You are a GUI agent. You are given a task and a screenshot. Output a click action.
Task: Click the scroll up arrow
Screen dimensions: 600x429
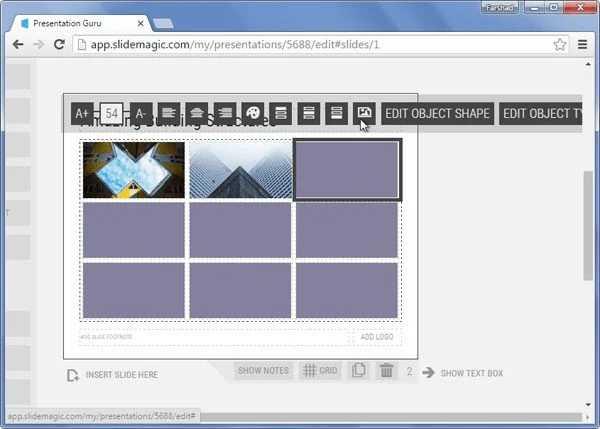coord(588,64)
